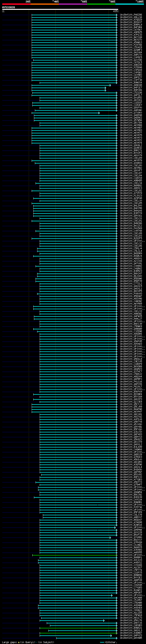Click the UniRef100_A3DNA7 label
Viewport: 146px width, 644px height.
coord(131,633)
